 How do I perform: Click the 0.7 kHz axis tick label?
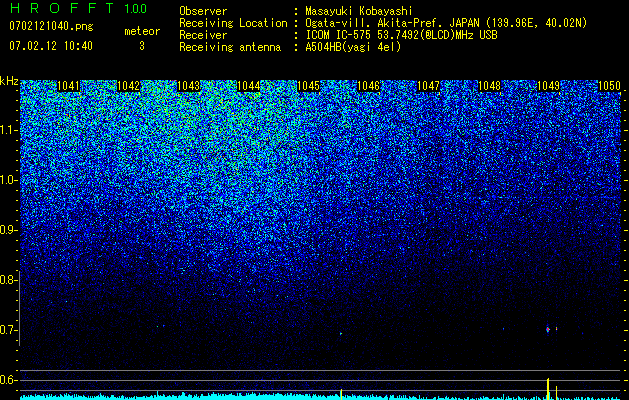pos(8,330)
